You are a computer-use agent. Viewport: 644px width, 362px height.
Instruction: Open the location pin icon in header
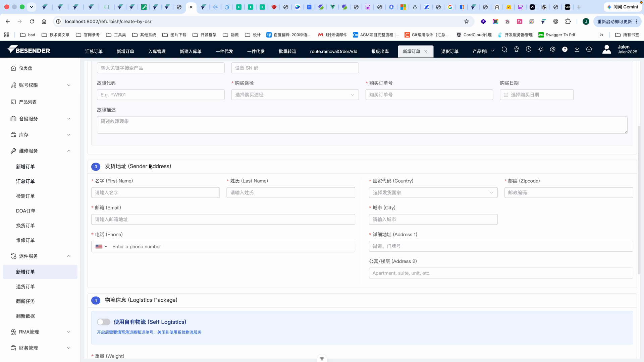pos(517,50)
